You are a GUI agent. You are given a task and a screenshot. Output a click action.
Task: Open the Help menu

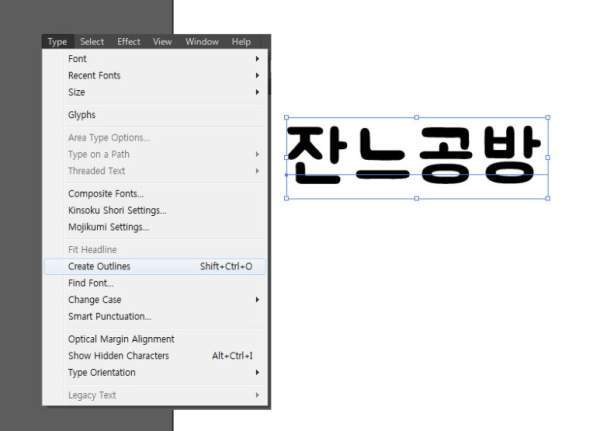(x=241, y=42)
